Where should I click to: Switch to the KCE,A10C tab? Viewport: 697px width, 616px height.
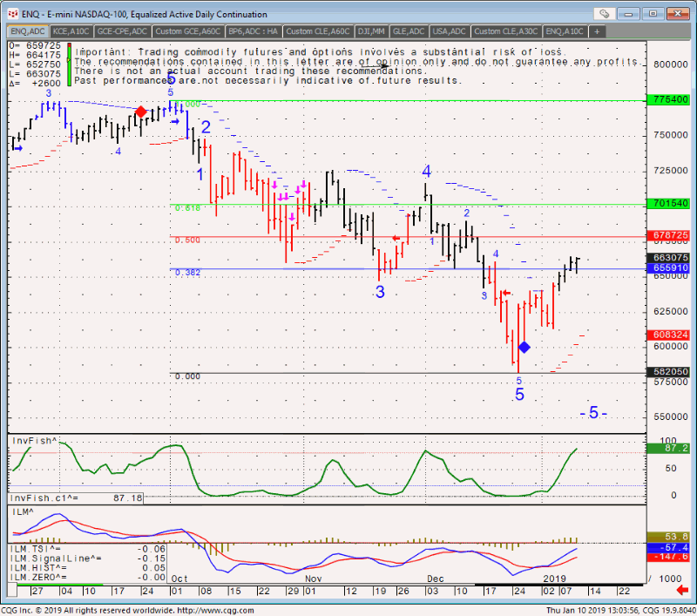pos(72,30)
